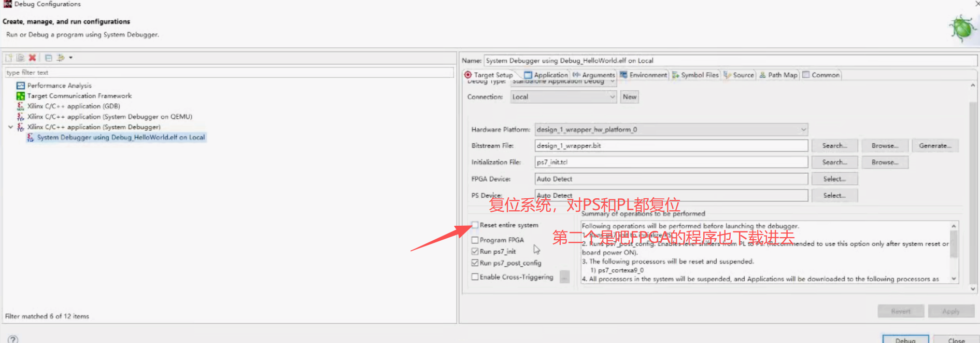Viewport: 980px width, 343px height.
Task: Enable Reset entire system checkbox
Action: pyautogui.click(x=475, y=225)
